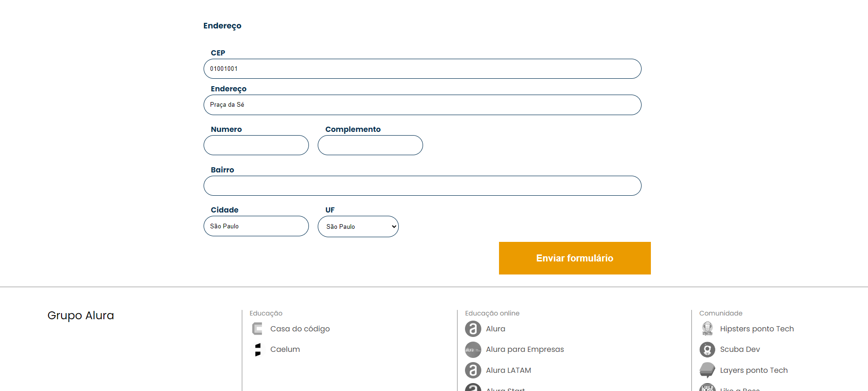The height and width of the screenshot is (391, 868).
Task: Click the Casa do código logo icon
Action: pyautogui.click(x=257, y=329)
